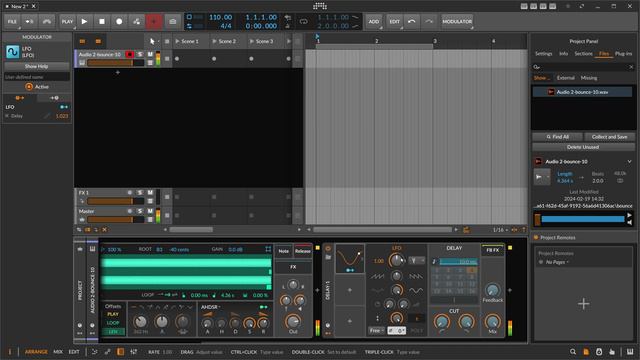Open the ADD menu

(x=374, y=22)
